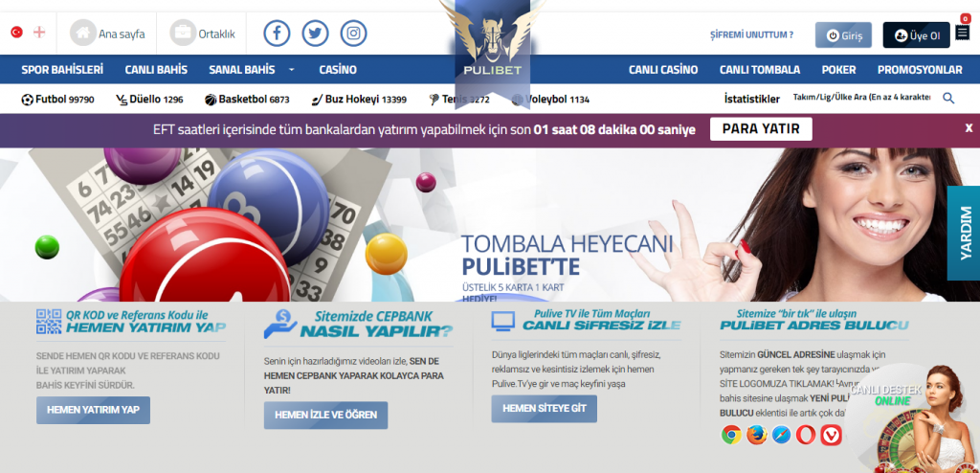Click the Tombala Heyecanı banner
This screenshot has width=980, height=473.
(490, 225)
